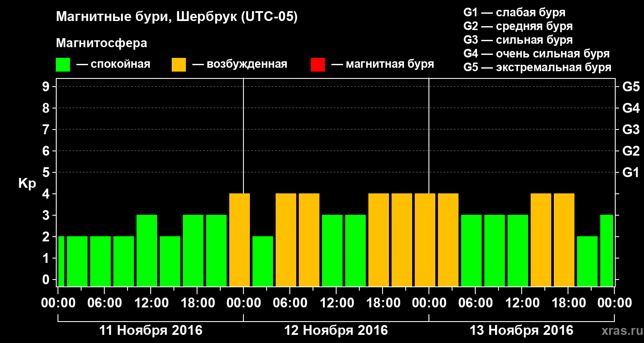Click the '13 Ноября 2016' date label
This screenshot has height=343, width=644.
pos(522,331)
